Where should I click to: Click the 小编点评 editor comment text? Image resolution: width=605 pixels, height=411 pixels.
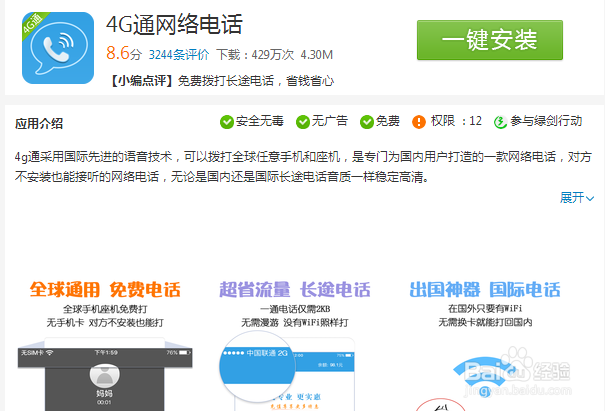click(x=222, y=81)
